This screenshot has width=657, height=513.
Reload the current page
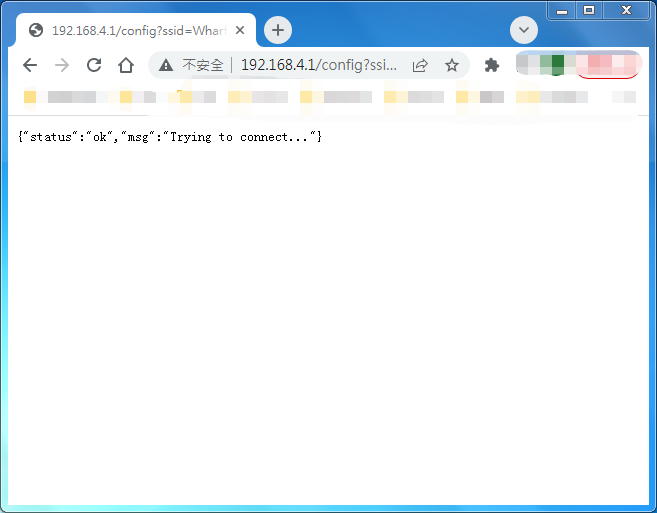coord(94,65)
